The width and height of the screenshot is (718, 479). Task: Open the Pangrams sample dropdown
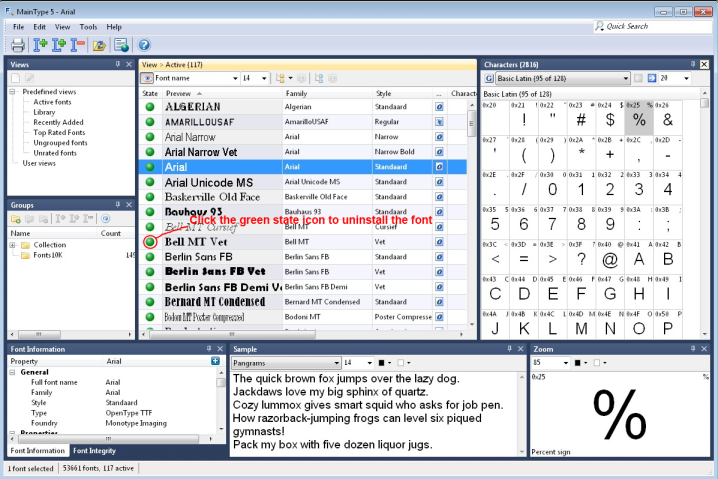pos(337,363)
